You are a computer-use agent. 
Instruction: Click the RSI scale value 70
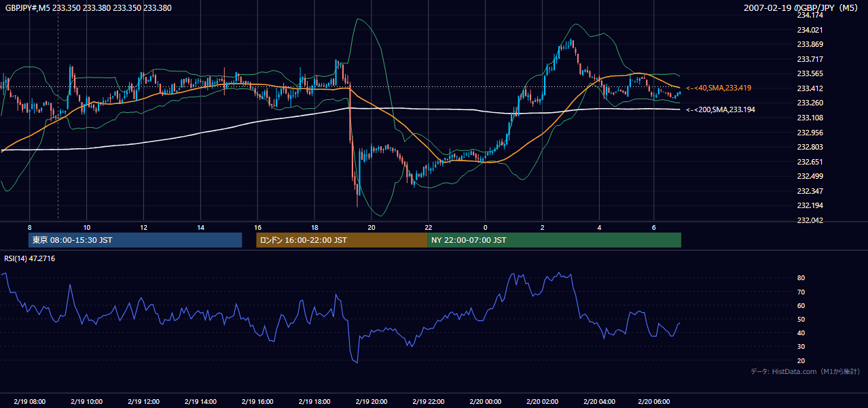tap(801, 292)
